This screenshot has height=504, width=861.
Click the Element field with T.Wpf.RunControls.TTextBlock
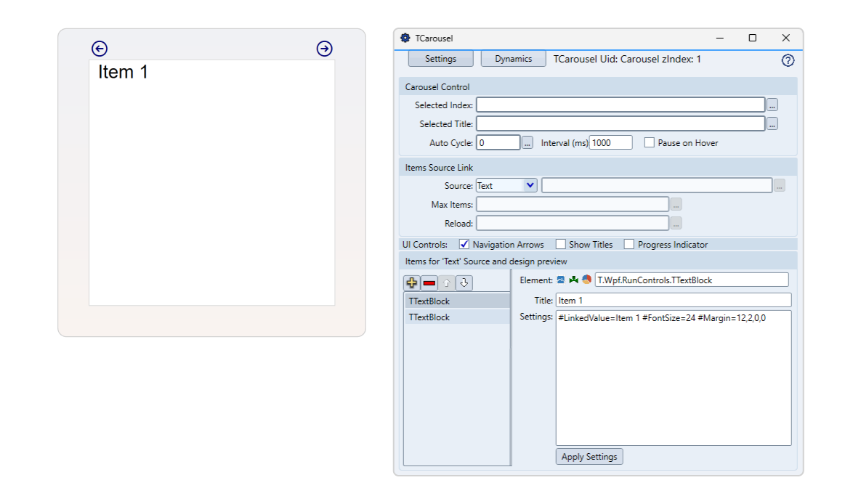[x=692, y=280]
